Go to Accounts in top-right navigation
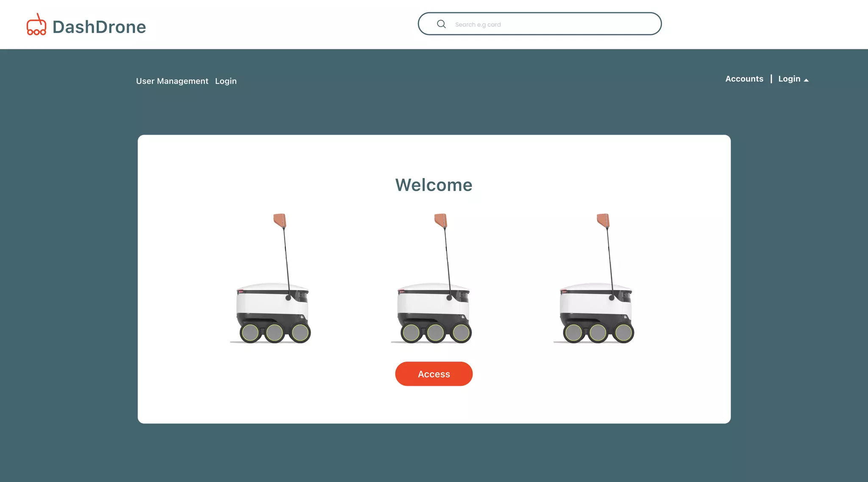The image size is (868, 482). tap(744, 79)
